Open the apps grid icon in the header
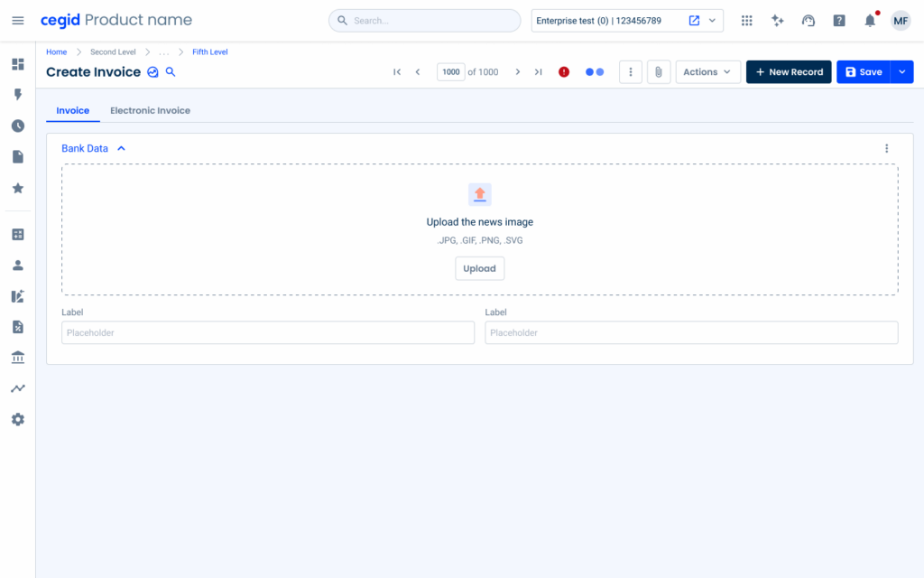The width and height of the screenshot is (924, 578). [746, 20]
